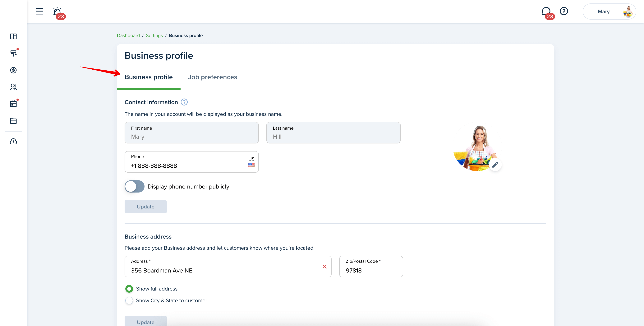Edit profile photo with pencil icon
The height and width of the screenshot is (326, 644).
coord(495,165)
